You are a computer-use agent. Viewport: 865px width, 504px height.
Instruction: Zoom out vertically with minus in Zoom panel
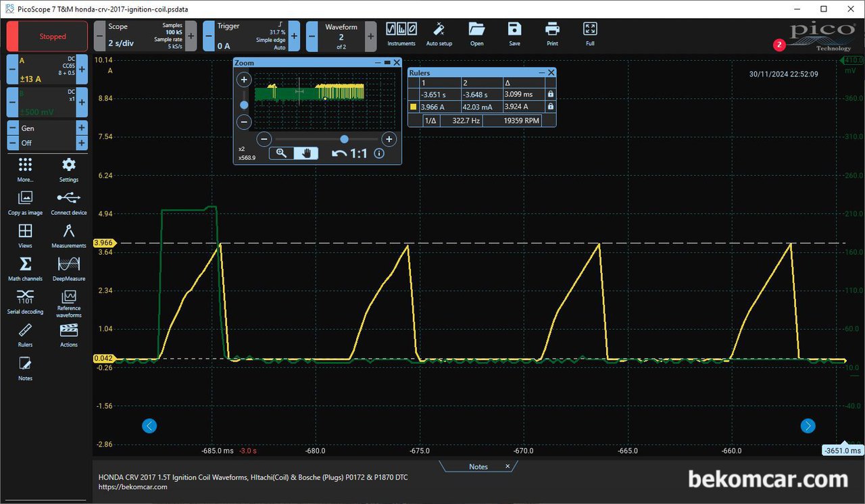(x=245, y=122)
